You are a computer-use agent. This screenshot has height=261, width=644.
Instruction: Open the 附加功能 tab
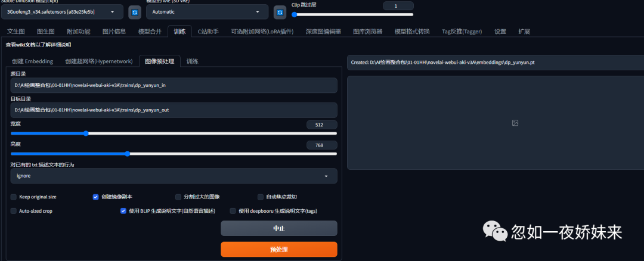79,32
